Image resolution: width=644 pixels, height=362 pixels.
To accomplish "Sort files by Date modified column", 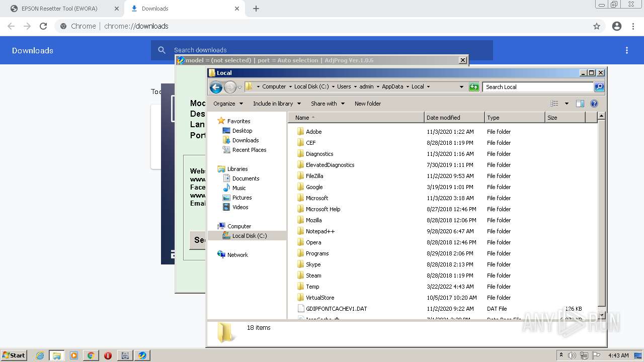I will [x=454, y=118].
